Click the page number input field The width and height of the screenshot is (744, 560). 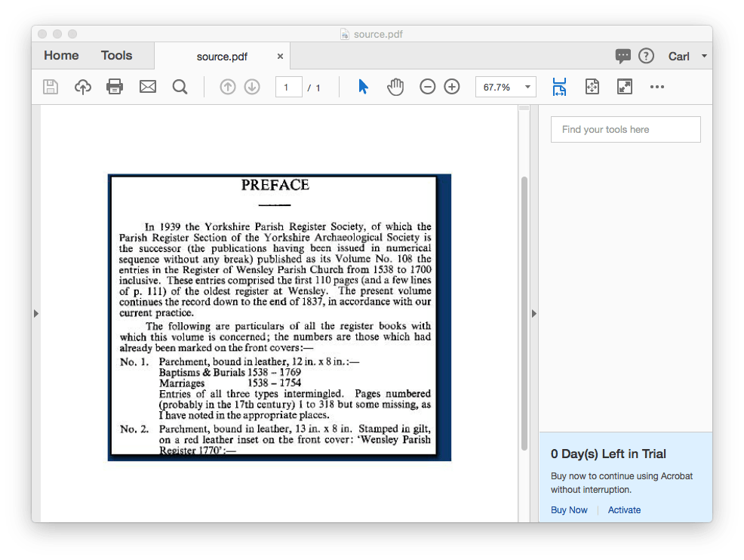pos(288,86)
